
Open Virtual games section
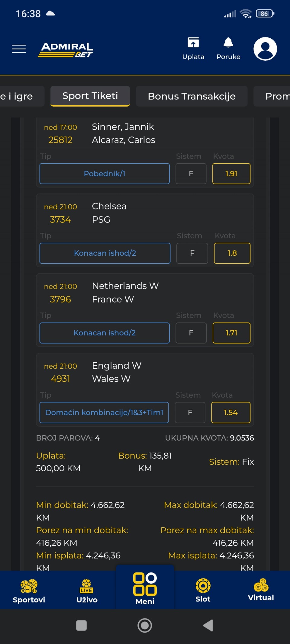(x=261, y=590)
